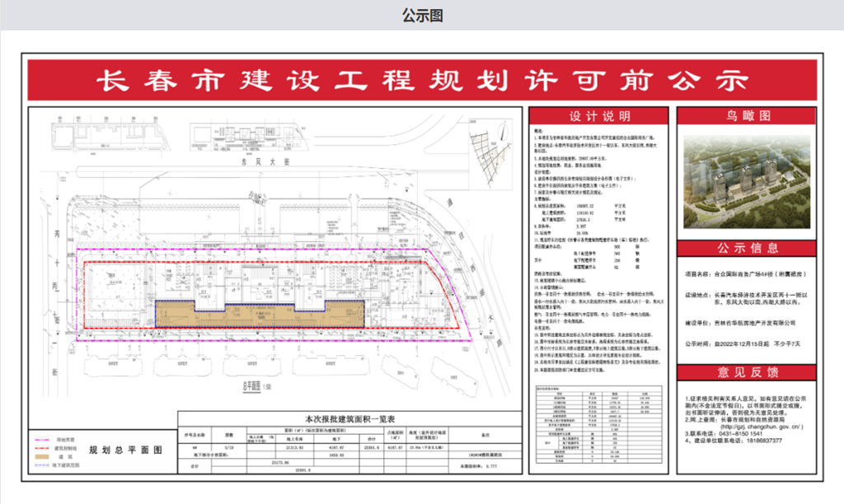Viewport: 844px width, 504px height.
Task: Click the north arrow compass on site plan
Action: (502, 133)
